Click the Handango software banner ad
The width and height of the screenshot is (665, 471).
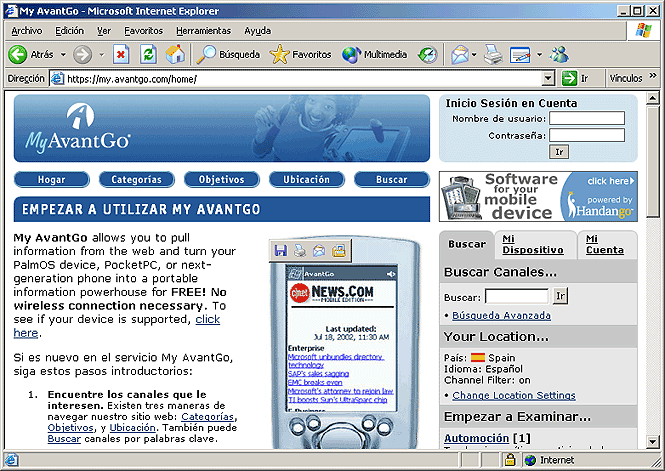click(x=538, y=196)
